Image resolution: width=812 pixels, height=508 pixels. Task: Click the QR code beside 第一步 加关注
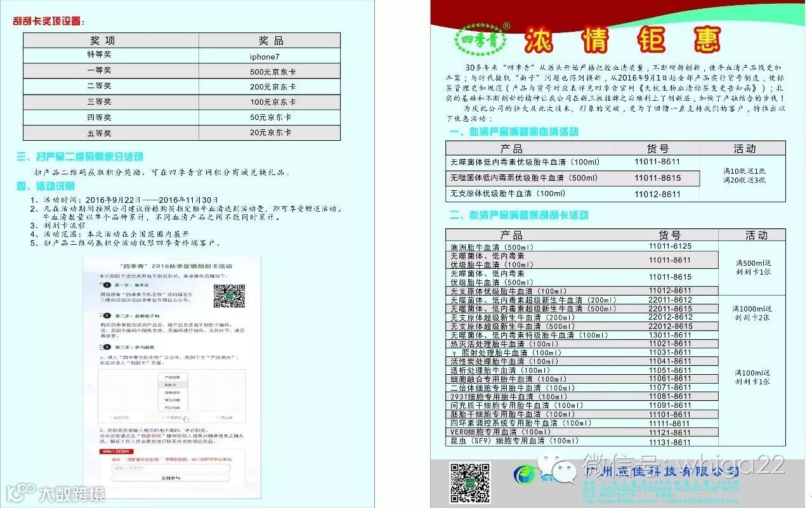point(229,296)
